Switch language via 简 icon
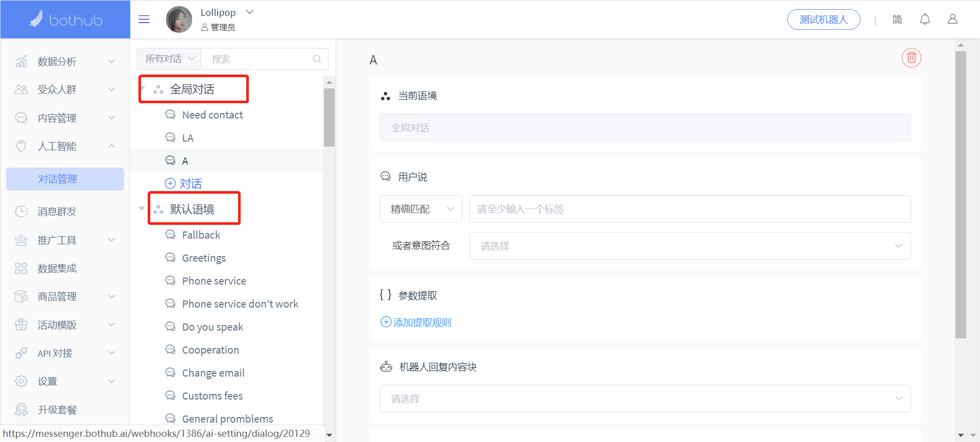Viewport: 980px width, 442px height. 897,19
